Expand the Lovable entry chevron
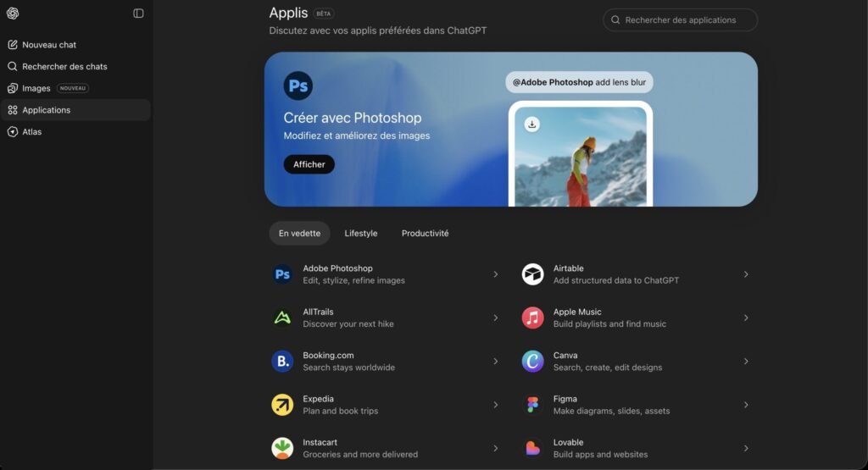 (x=746, y=448)
